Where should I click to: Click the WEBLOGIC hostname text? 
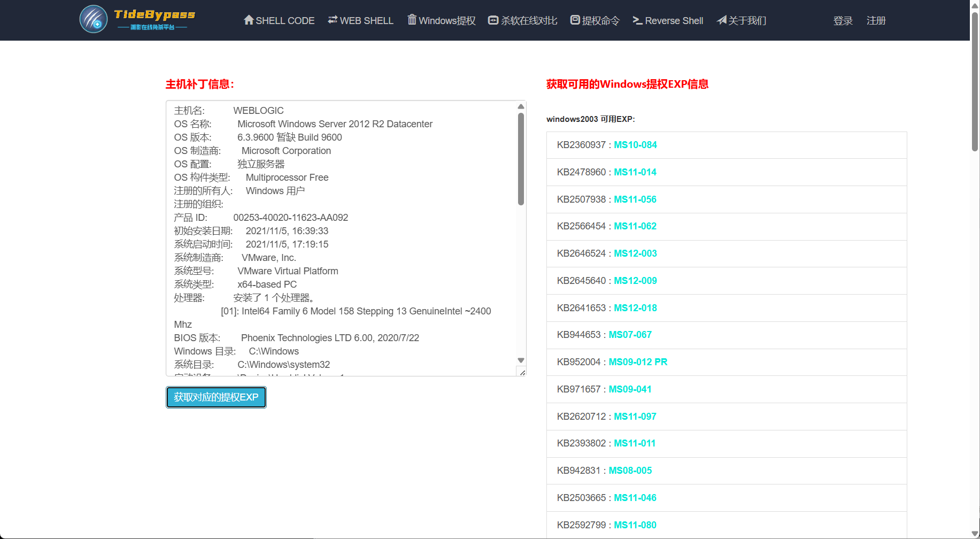click(x=259, y=111)
